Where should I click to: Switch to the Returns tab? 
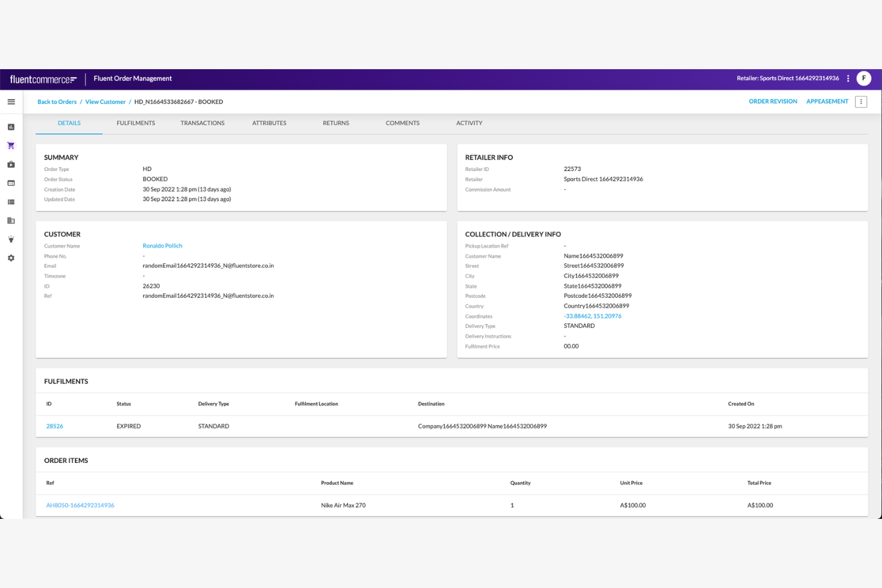click(336, 123)
